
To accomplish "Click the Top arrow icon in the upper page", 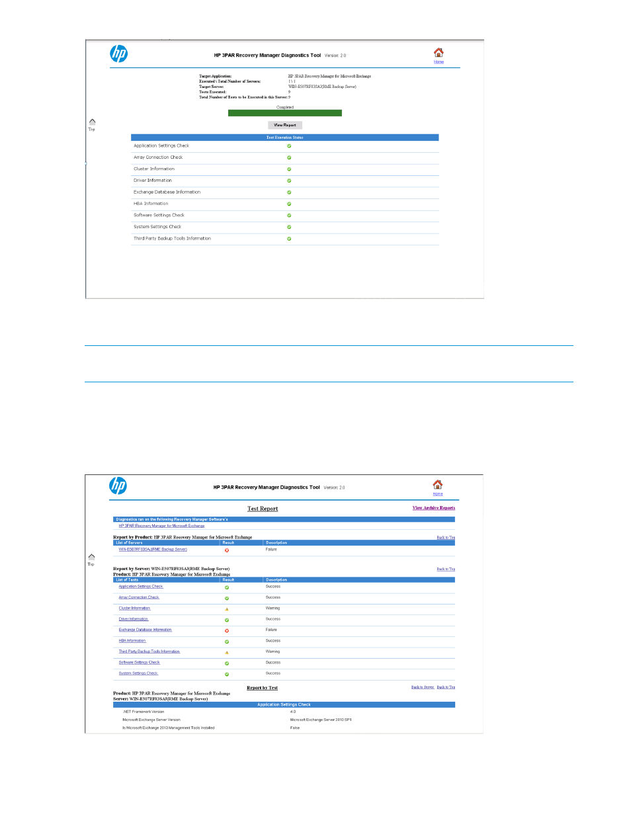I will click(x=92, y=122).
